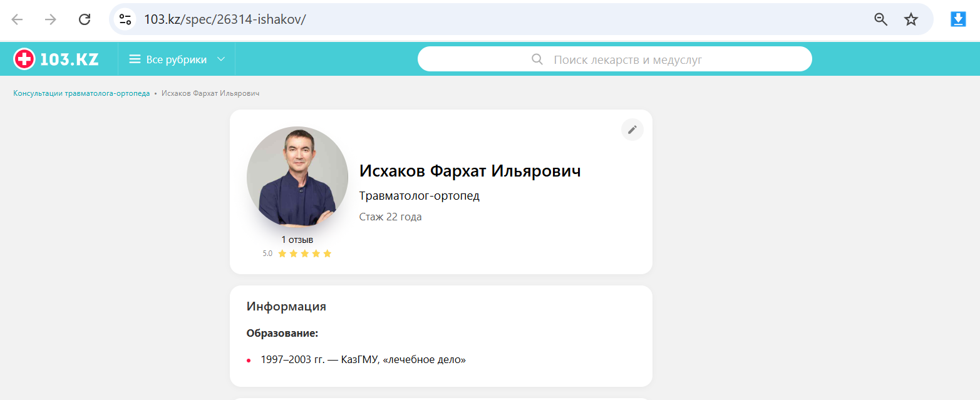Open site information icon in address bar

coord(125,19)
